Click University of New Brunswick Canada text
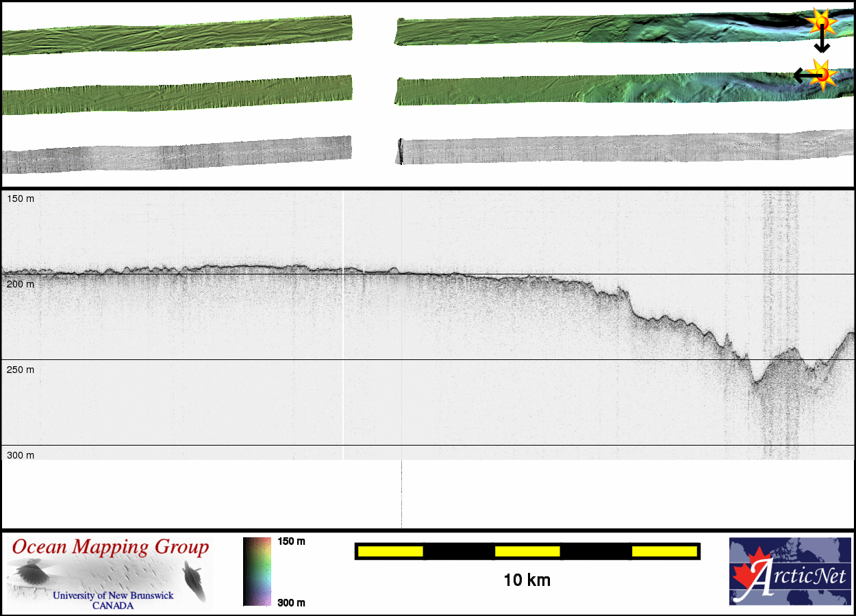Image resolution: width=856 pixels, height=616 pixels. click(x=113, y=600)
